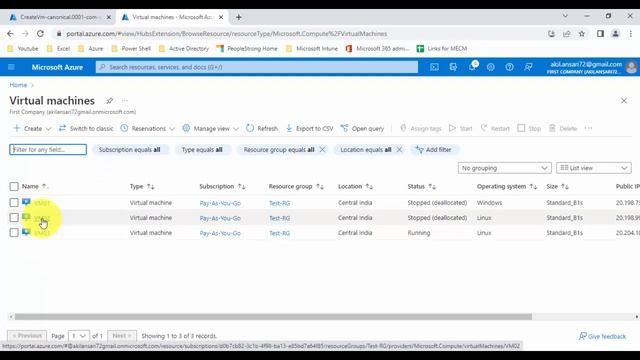Close the Virtual machines blade
The height and width of the screenshot is (360, 640).
coord(624,100)
